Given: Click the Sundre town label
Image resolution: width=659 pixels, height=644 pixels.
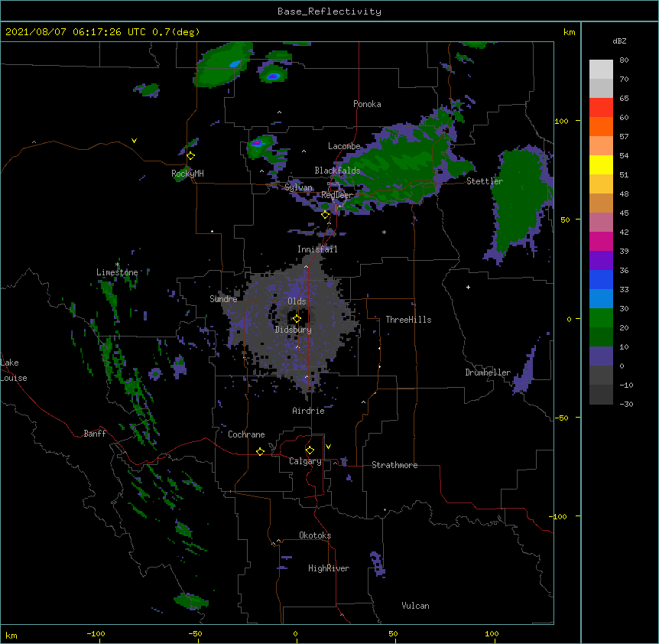Looking at the screenshot, I should point(223,299).
